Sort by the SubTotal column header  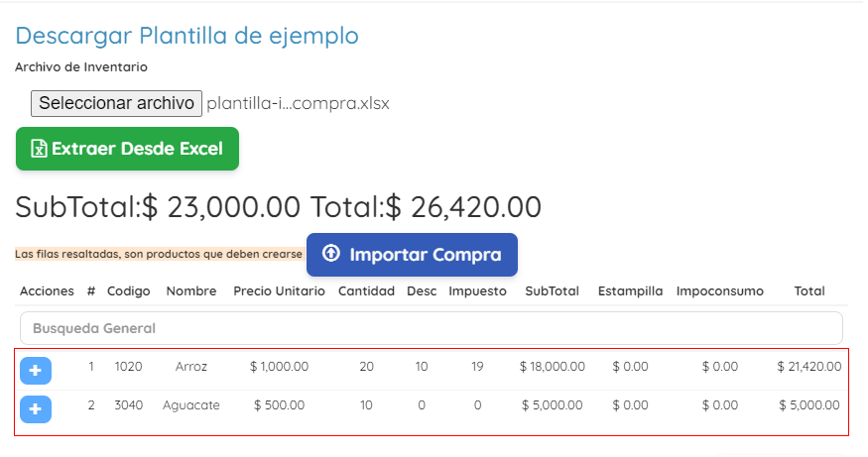[552, 291]
